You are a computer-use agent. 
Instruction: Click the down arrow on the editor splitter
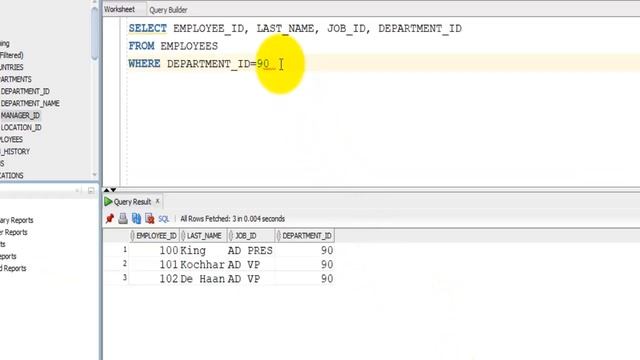(113, 190)
